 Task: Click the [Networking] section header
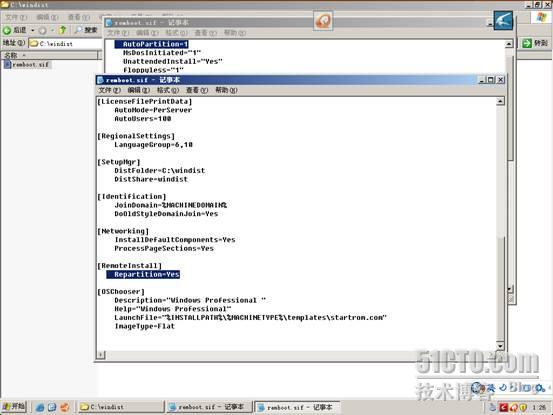pyautogui.click(x=123, y=231)
